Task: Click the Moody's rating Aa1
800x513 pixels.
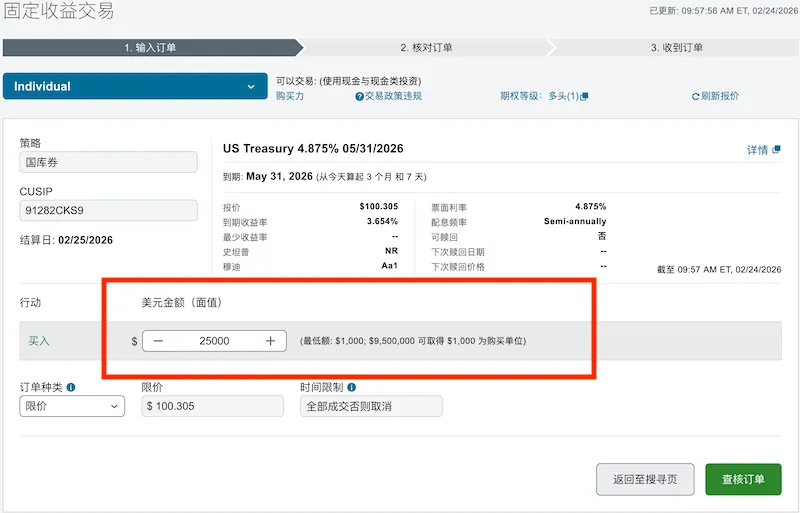Action: point(390,265)
